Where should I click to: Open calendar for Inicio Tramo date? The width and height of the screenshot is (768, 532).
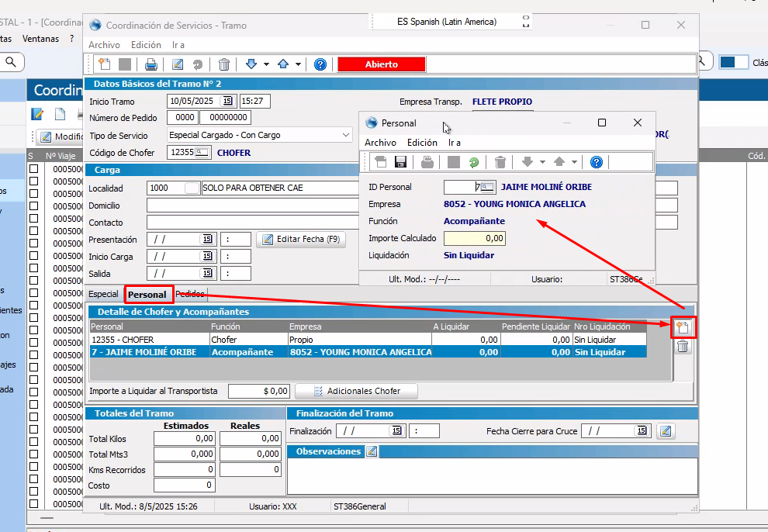click(228, 101)
